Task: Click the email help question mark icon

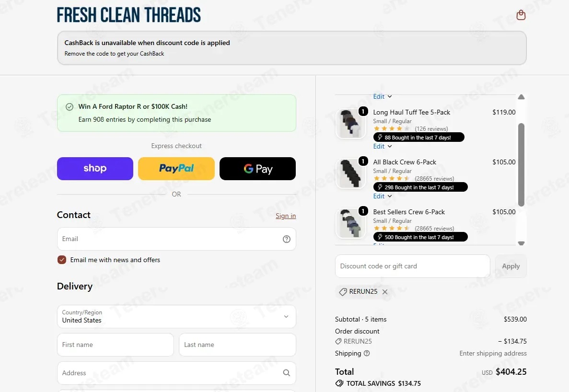Action: 286,239
